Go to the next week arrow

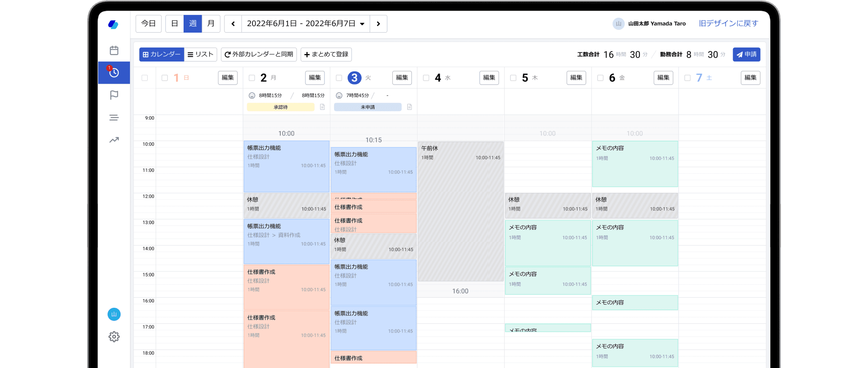click(378, 24)
